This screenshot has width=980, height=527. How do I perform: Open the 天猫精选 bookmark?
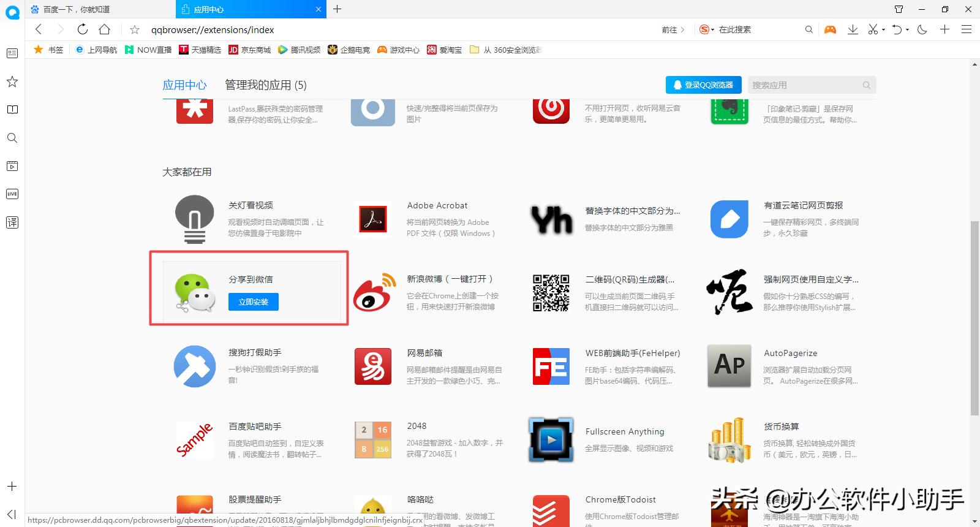(x=200, y=50)
